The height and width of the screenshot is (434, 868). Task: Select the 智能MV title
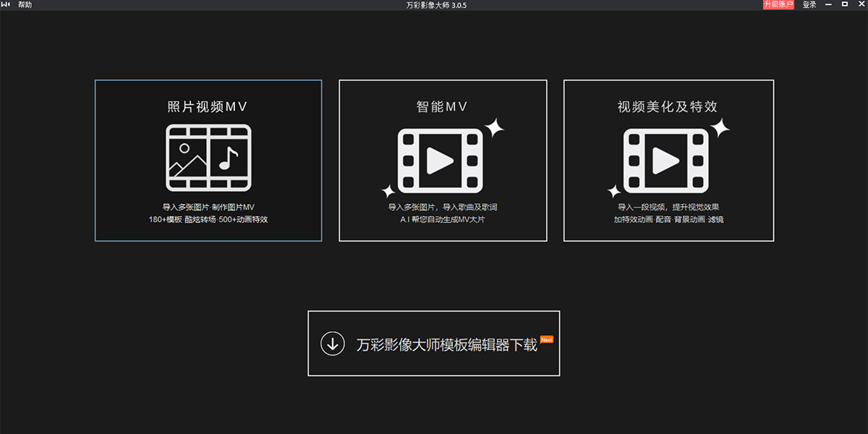443,107
